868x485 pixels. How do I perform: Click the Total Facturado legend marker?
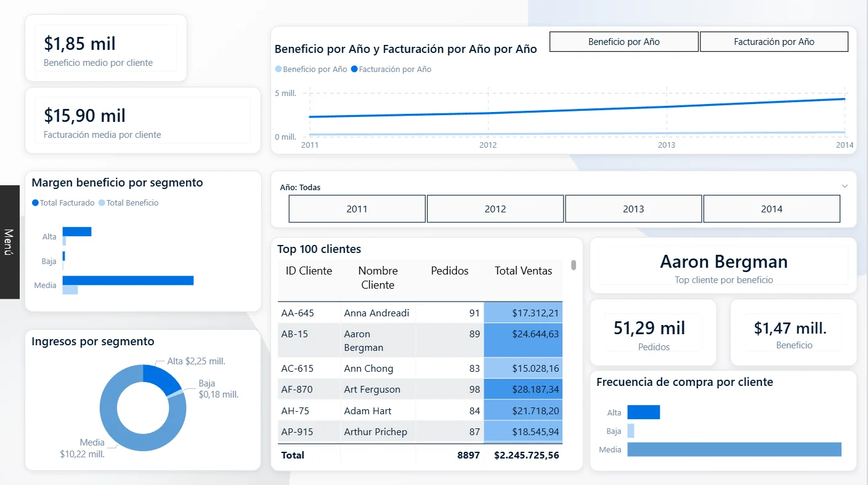coord(35,201)
